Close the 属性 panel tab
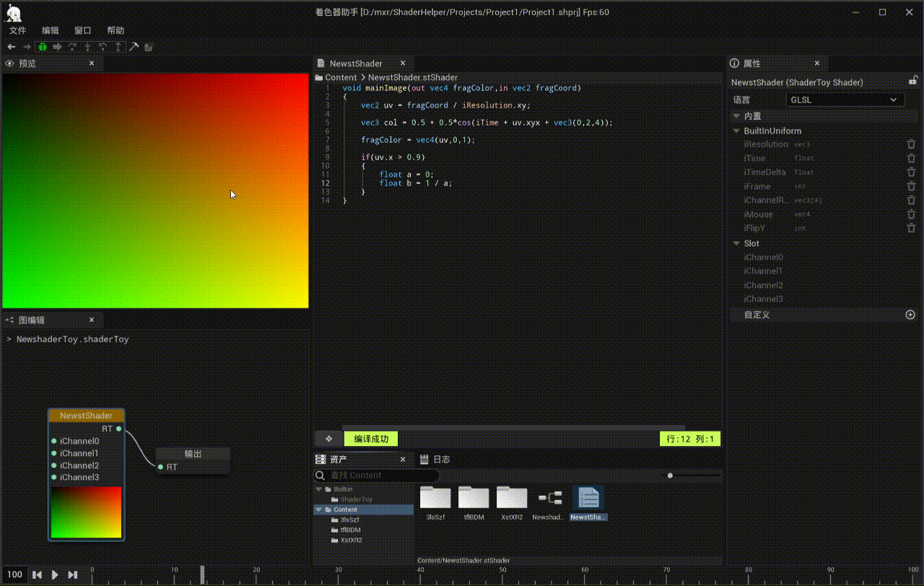924x586 pixels. click(816, 64)
